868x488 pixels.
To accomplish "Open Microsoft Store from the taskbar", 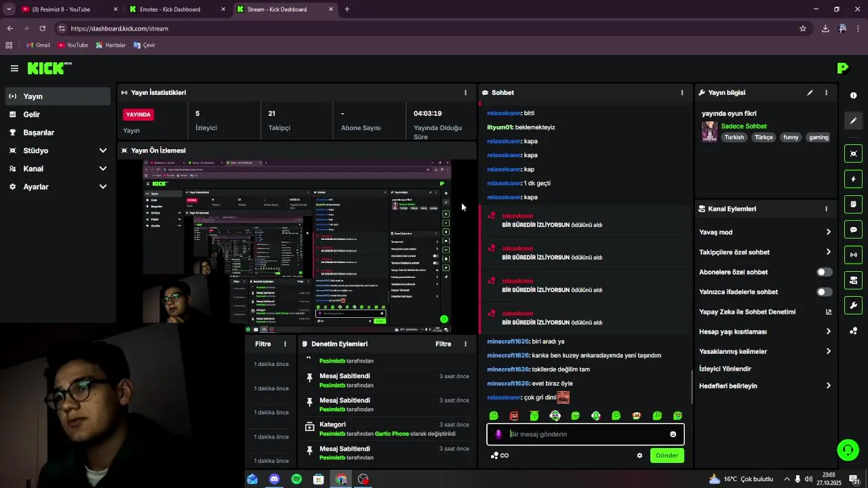I will [x=319, y=479].
